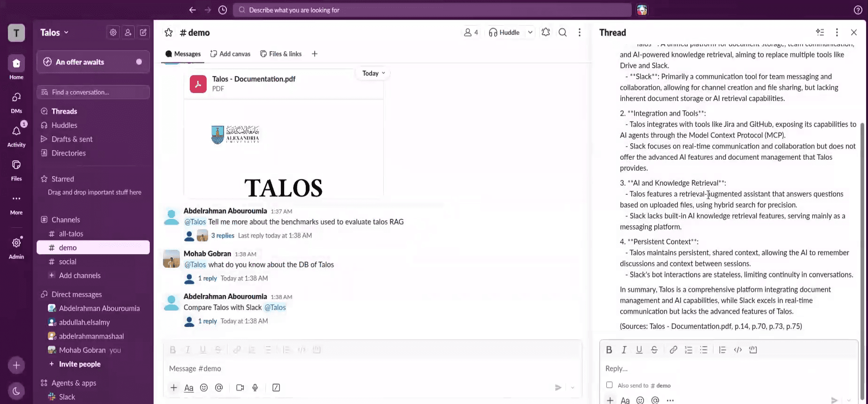
Task: Toggle strikethrough in thread reply toolbar
Action: coord(654,350)
